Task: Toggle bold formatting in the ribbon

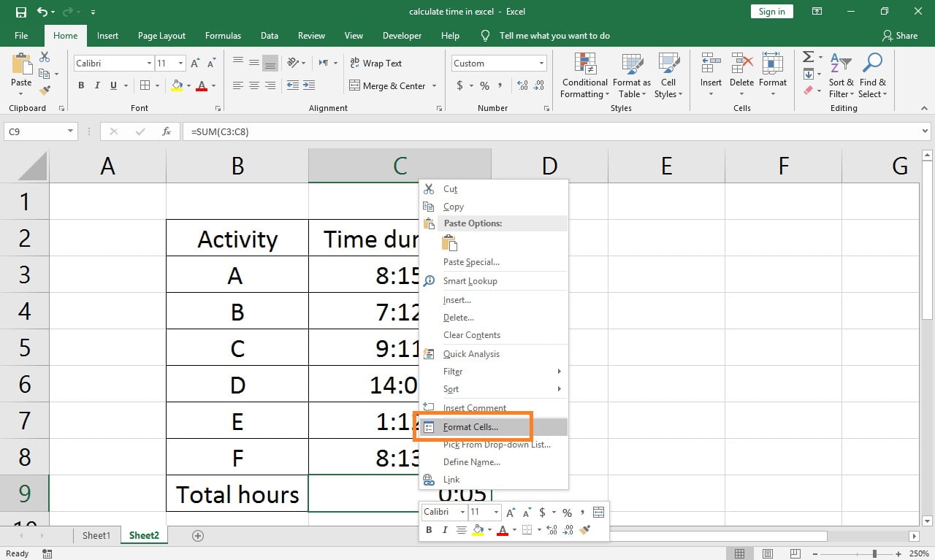Action: 81,85
